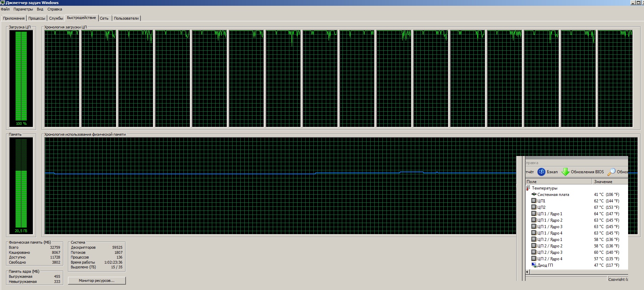Select the thermometer Температуры icon

[528, 188]
